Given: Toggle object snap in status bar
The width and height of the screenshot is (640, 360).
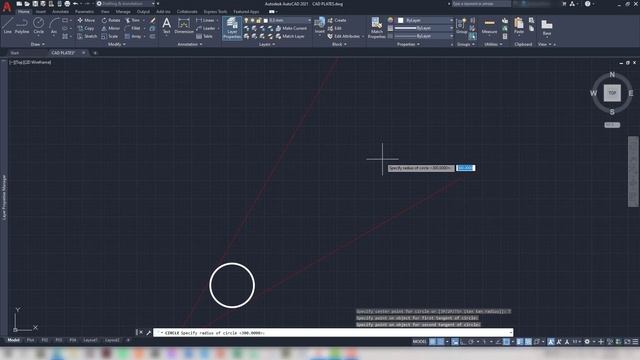Looking at the screenshot, I should (x=506, y=342).
